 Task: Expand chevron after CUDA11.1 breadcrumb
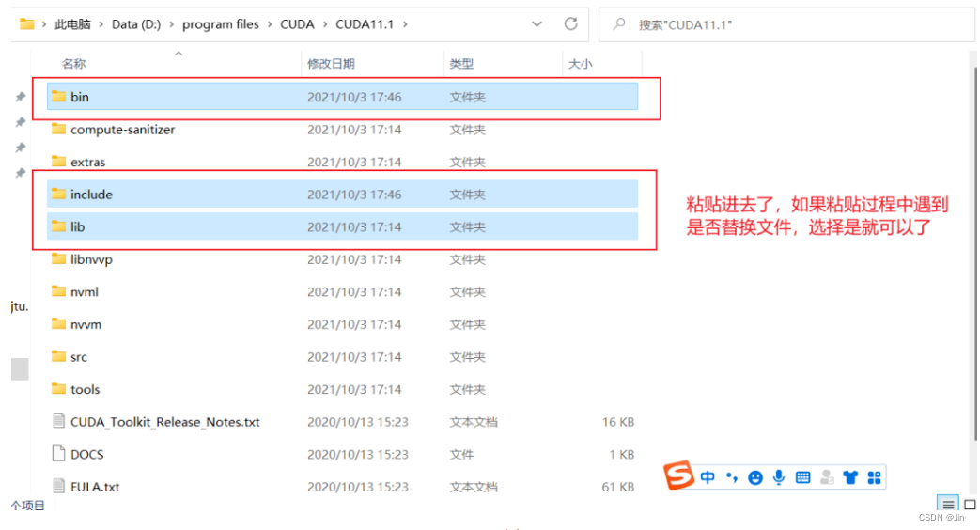(405, 24)
